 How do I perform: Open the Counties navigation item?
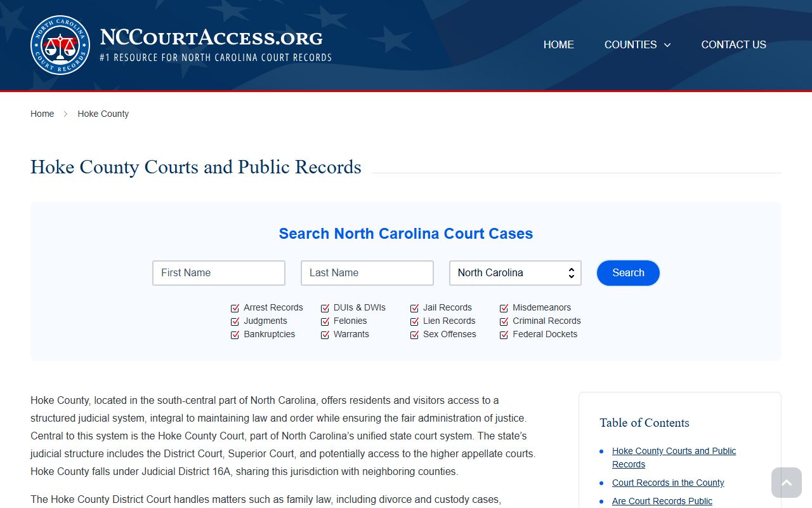631,44
